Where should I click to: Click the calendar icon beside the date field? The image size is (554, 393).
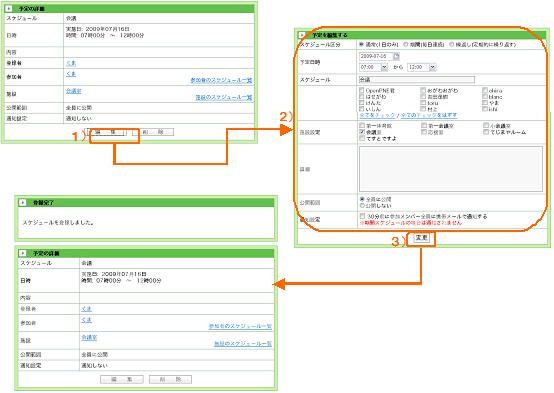pos(396,56)
